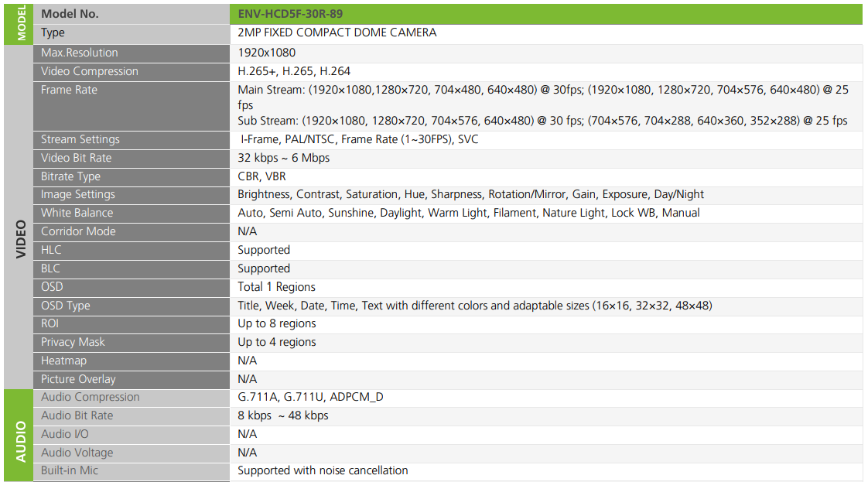868x482 pixels.
Task: Click the model number ENV-HCD5F-30R-89
Action: coord(290,14)
